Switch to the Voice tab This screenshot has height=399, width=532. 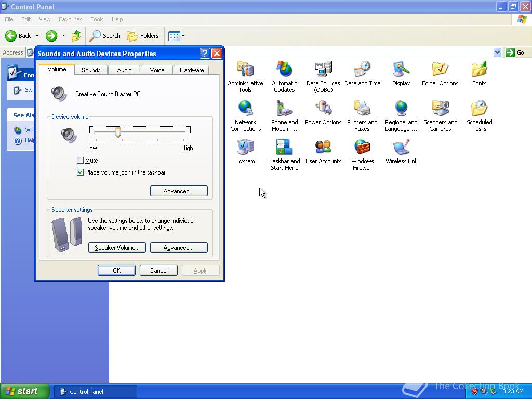tap(157, 70)
